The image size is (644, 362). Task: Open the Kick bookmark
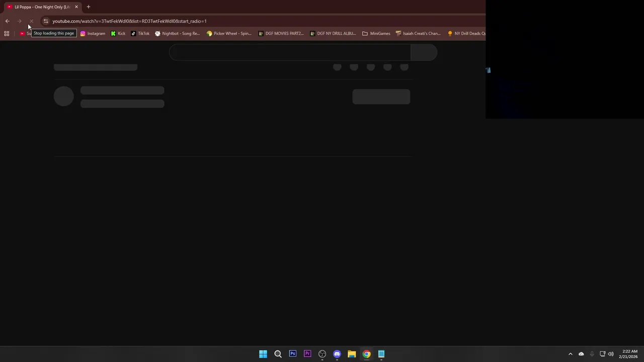tap(118, 34)
